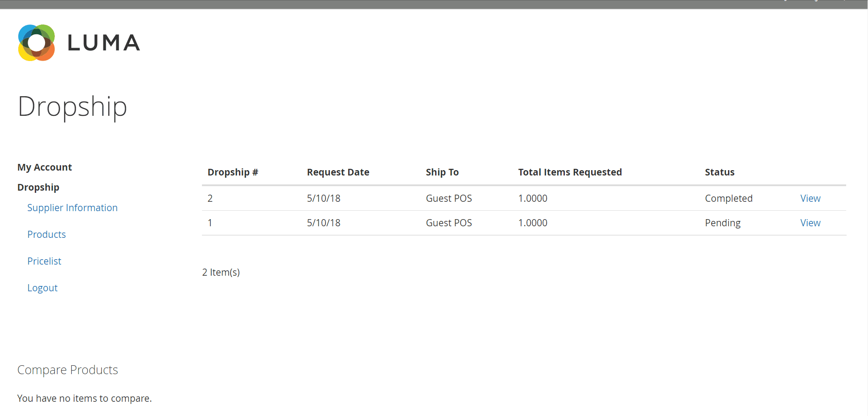868x416 pixels.
Task: Click Logout in the sidebar
Action: coord(42,288)
